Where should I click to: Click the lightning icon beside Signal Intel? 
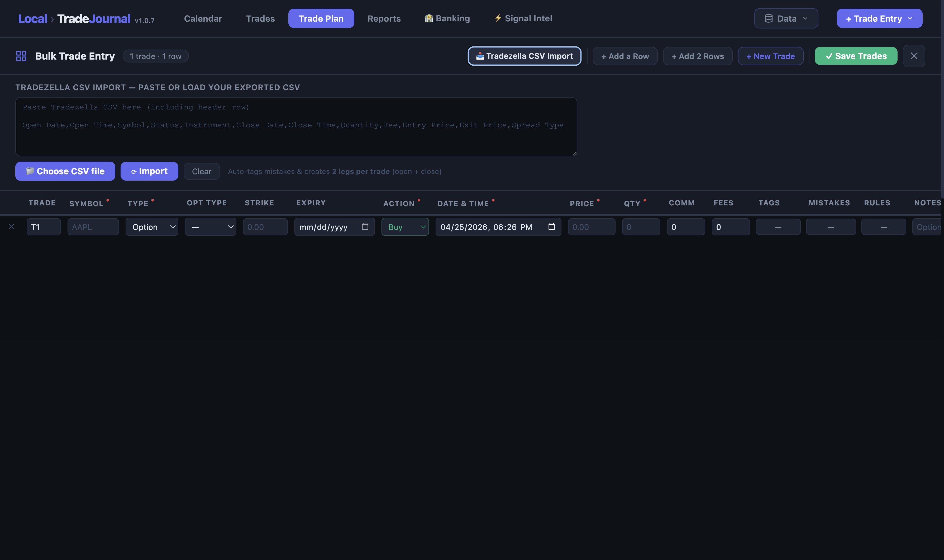[498, 18]
